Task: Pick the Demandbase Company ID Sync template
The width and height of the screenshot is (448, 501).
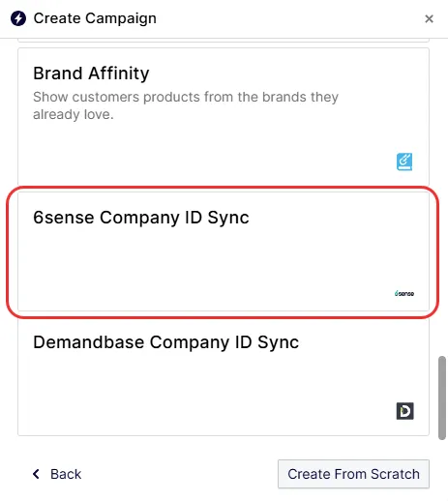Action: 224,376
